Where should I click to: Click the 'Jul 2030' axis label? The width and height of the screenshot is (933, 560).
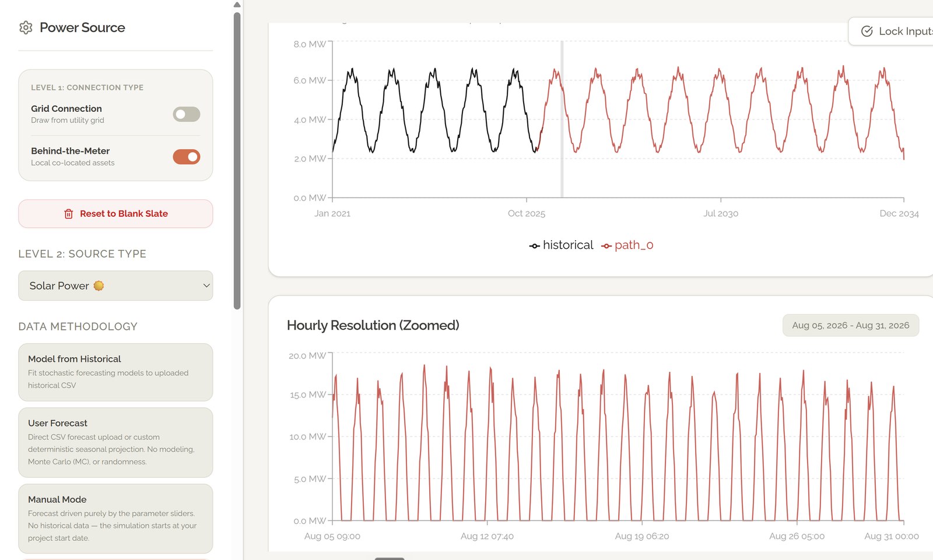click(721, 213)
